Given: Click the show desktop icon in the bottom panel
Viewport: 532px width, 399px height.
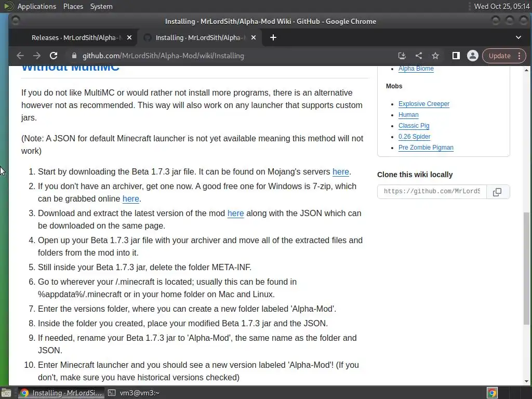Looking at the screenshot, I should click(6, 393).
